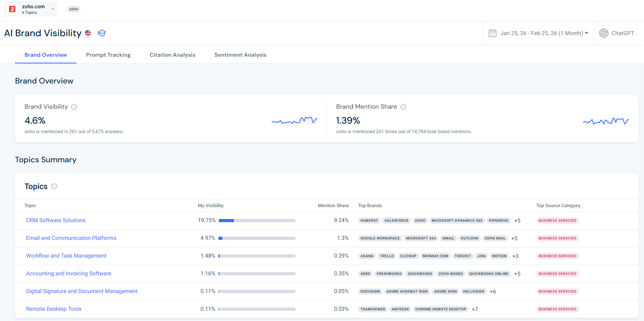This screenshot has width=644, height=321.
Task: Open the Accounting and Invoicing Software topic
Action: (x=69, y=273)
